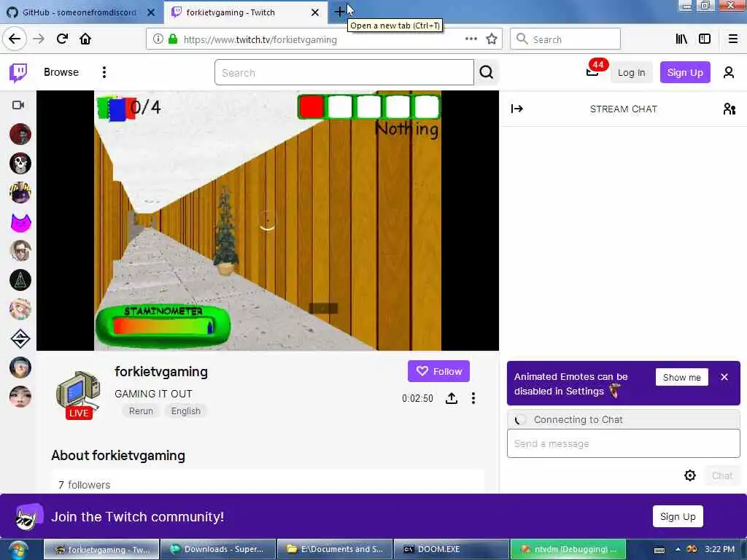Click Show me in emotes notice
747x560 pixels.
(682, 377)
